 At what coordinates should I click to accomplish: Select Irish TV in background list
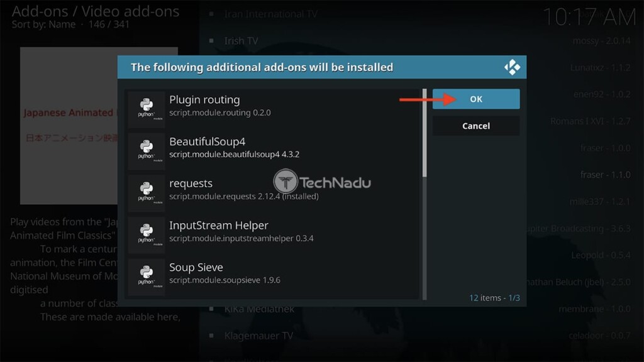click(x=241, y=41)
